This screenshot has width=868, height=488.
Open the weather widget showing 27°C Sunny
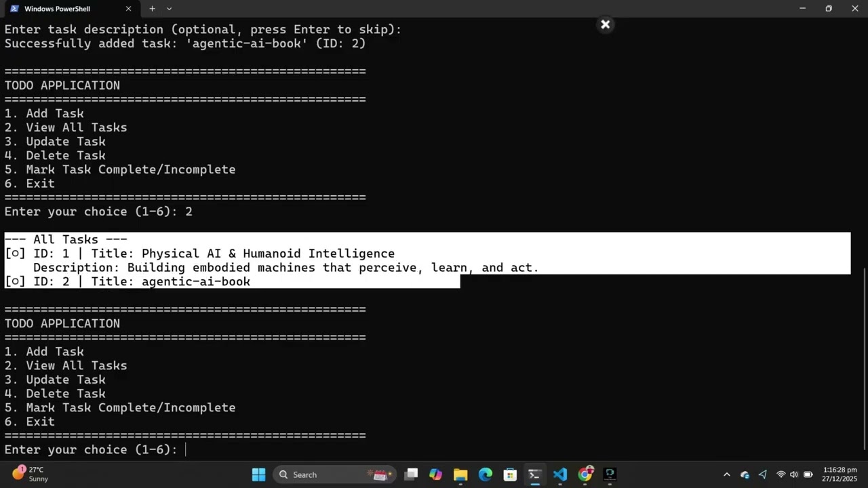coord(31,474)
